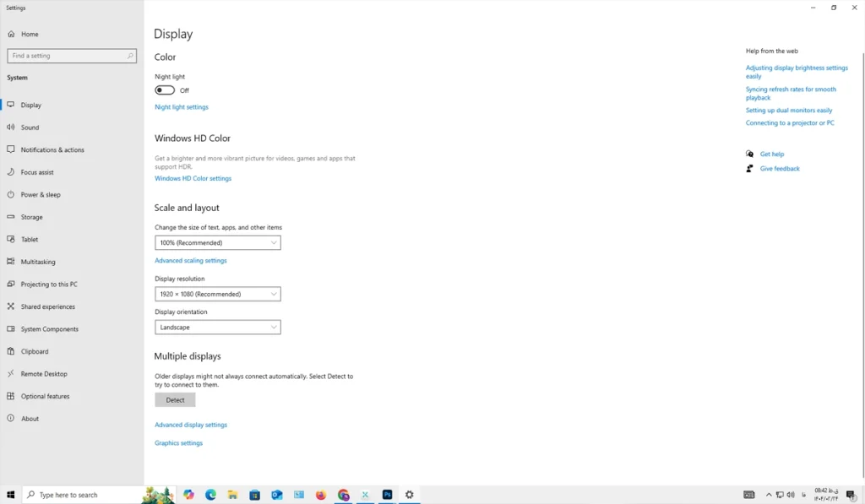Screen dimensions: 865x504
Task: Launch Firefox from the taskbar
Action: (x=321, y=495)
